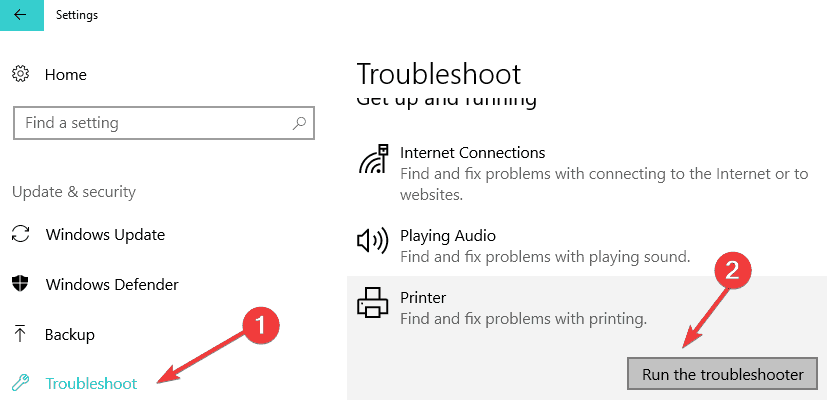Open the Home settings page
This screenshot has width=827, height=410.
(66, 75)
